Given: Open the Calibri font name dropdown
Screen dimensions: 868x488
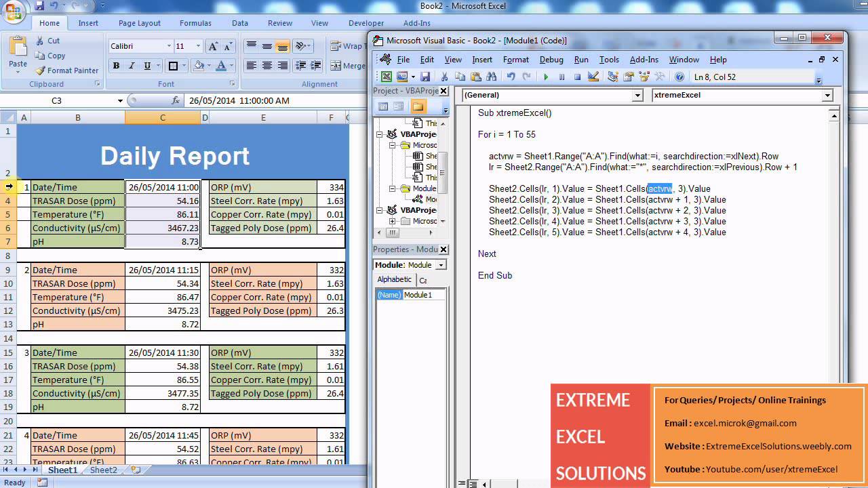Looking at the screenshot, I should click(x=169, y=47).
